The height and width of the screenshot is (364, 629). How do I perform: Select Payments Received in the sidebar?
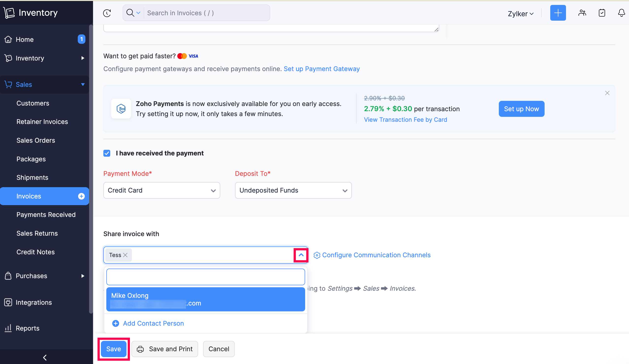[46, 214]
